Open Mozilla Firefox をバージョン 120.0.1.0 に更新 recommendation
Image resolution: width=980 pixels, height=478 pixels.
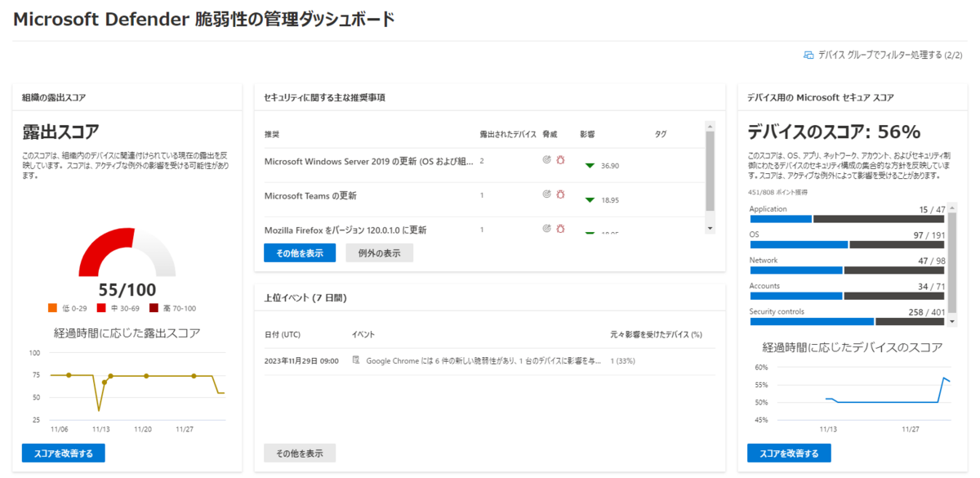345,230
